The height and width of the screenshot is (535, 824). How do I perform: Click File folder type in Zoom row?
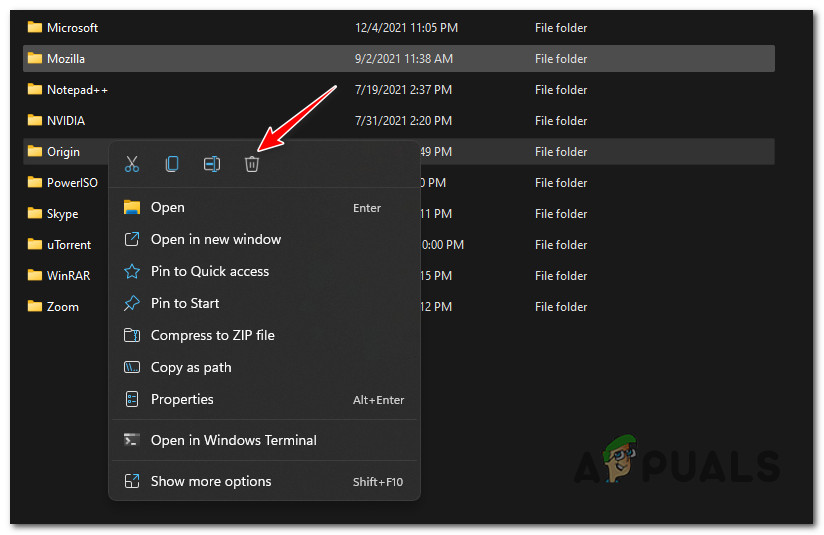(561, 307)
